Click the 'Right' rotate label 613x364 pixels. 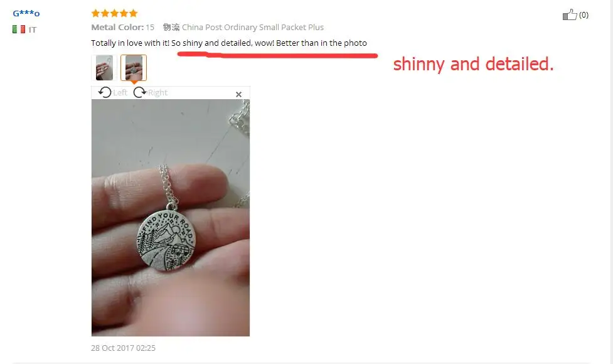157,93
